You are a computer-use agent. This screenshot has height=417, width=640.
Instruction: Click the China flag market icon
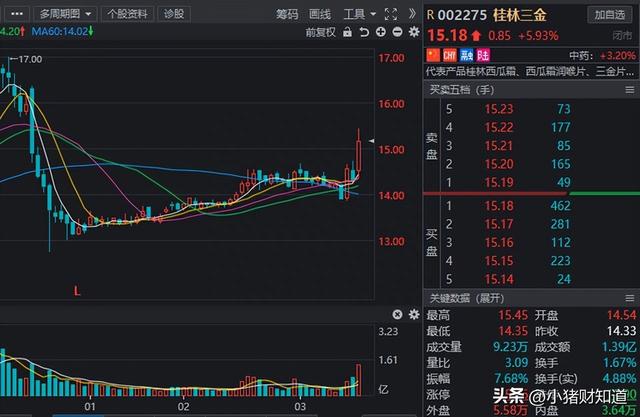click(433, 55)
